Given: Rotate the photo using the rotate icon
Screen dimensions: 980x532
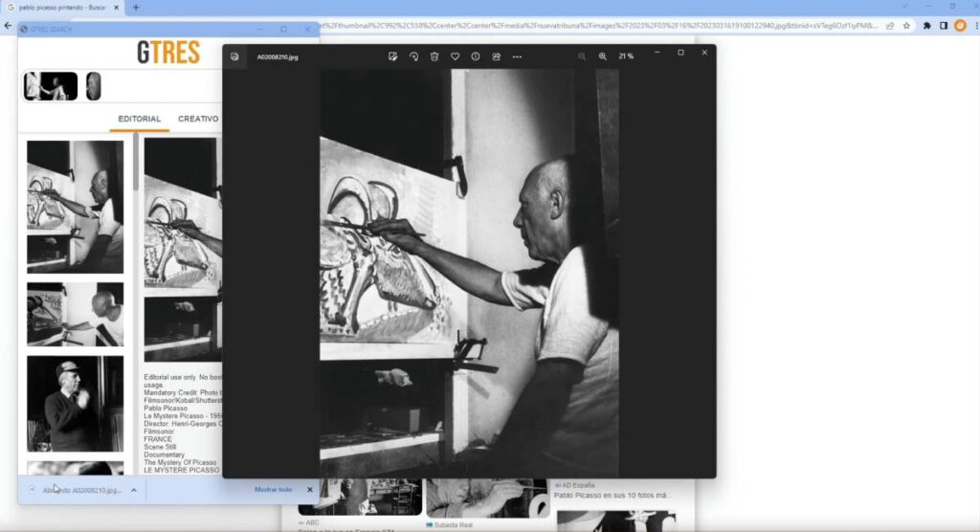Looking at the screenshot, I should coord(413,56).
